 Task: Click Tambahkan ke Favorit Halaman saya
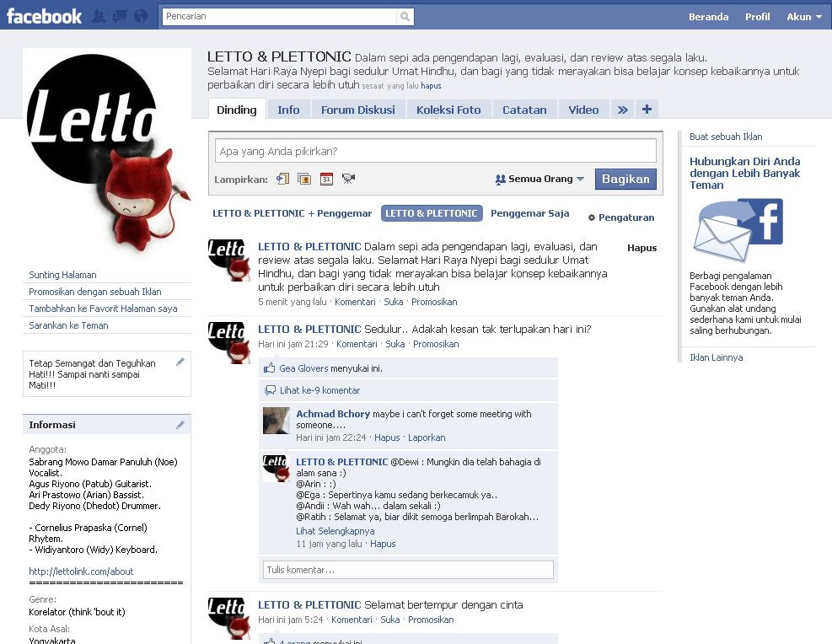pos(103,309)
